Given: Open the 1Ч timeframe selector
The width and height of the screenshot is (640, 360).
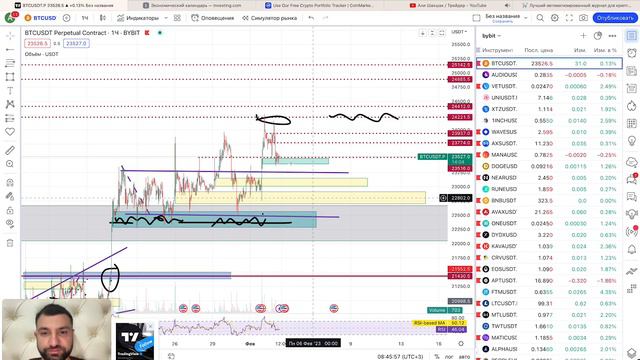Looking at the screenshot, I should coord(85,18).
